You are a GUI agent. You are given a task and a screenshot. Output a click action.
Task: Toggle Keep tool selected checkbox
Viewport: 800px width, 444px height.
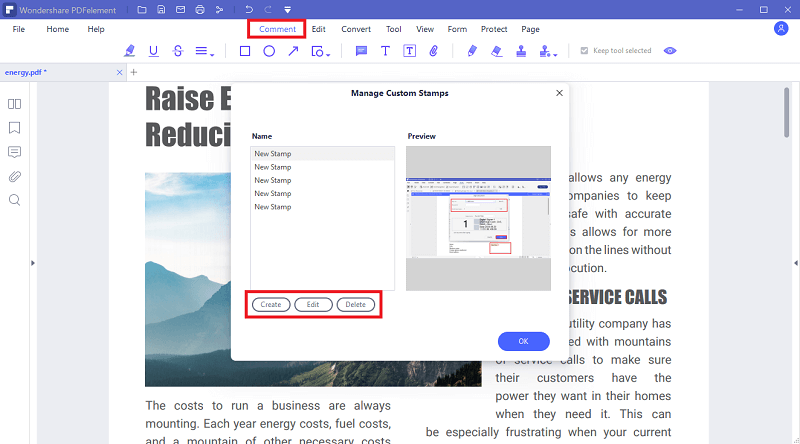point(585,51)
